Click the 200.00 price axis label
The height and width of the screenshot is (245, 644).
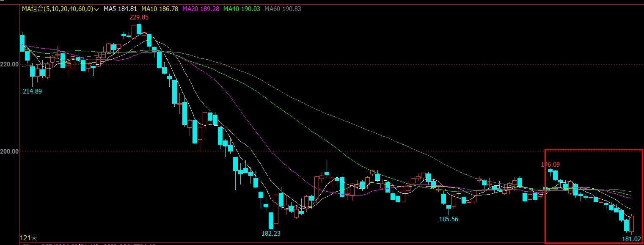(10, 151)
